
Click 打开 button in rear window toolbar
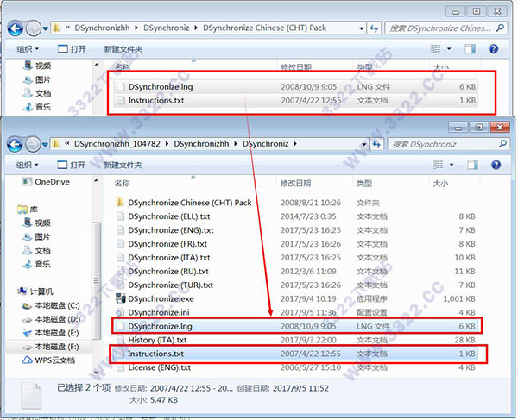click(x=72, y=49)
